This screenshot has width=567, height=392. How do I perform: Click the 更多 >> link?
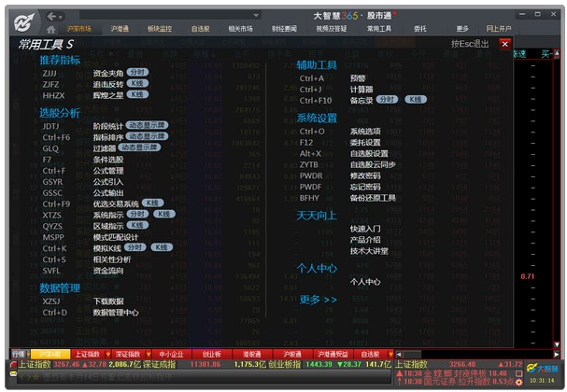318,300
